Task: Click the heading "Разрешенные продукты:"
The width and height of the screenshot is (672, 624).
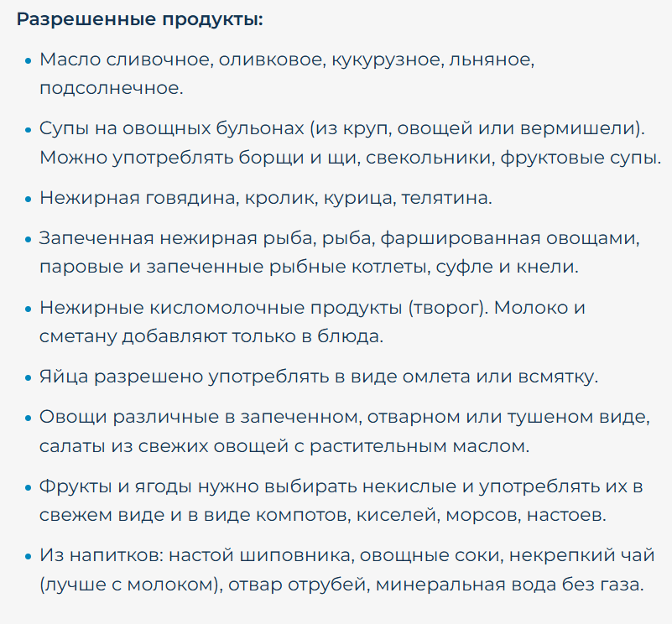Action: pyautogui.click(x=140, y=19)
